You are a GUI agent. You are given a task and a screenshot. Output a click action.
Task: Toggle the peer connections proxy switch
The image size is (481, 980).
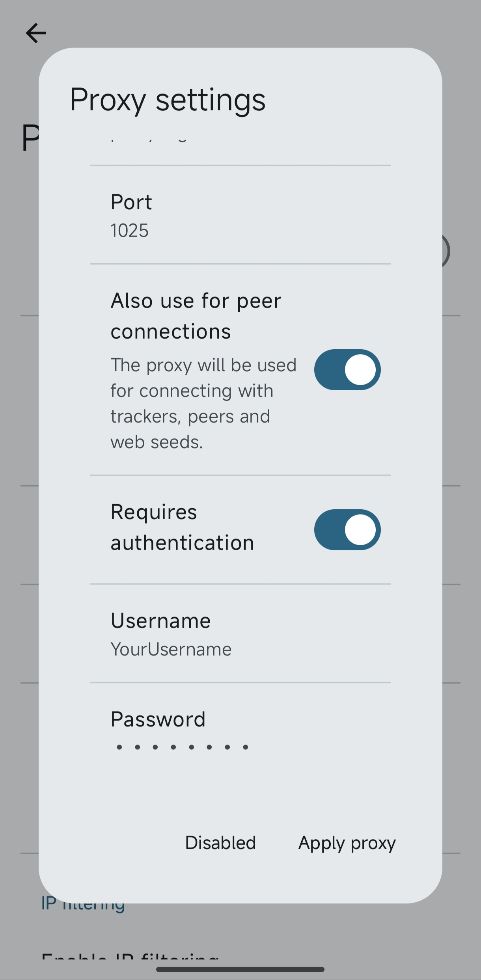(x=347, y=370)
